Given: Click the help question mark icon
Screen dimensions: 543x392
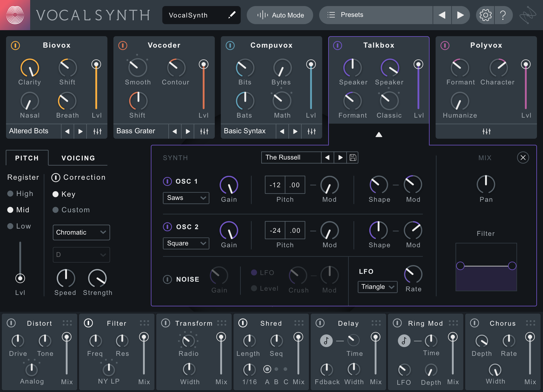Looking at the screenshot, I should tap(503, 15).
